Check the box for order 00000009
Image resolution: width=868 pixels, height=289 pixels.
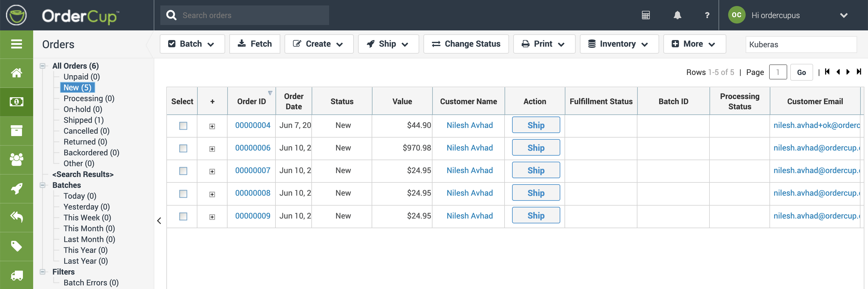click(x=183, y=216)
